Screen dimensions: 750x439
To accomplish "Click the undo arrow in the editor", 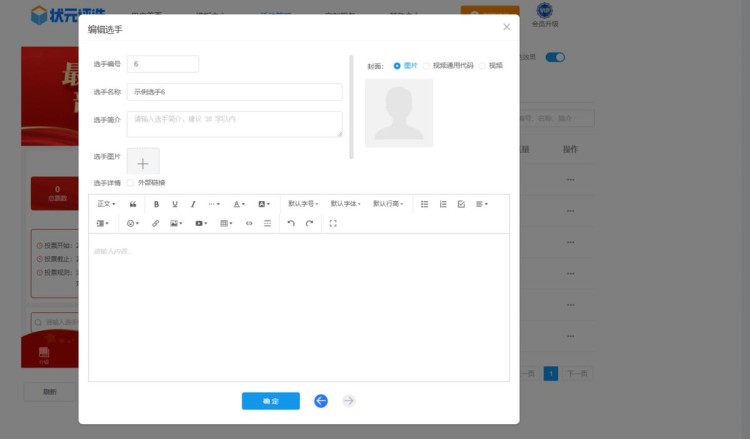I will (291, 223).
